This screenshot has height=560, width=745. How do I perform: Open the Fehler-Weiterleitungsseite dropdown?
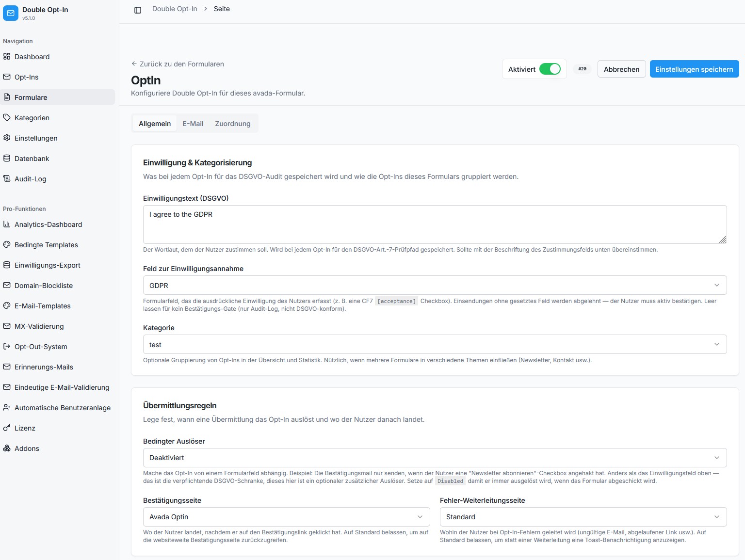[x=583, y=517]
